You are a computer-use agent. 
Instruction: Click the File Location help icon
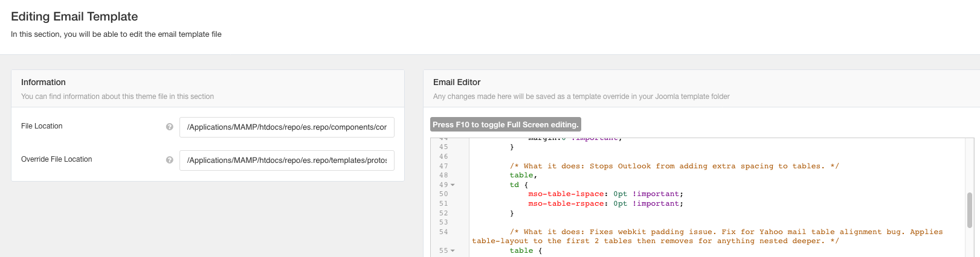pos(170,127)
